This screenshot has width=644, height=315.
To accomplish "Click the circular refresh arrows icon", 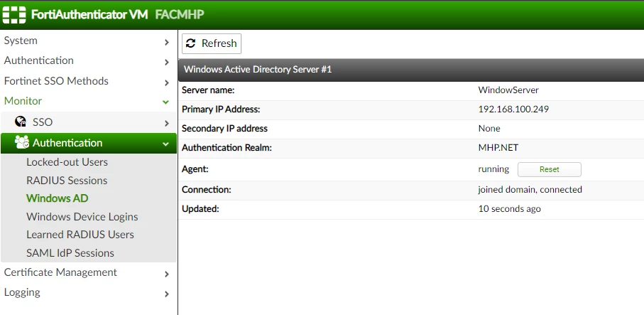I will click(x=191, y=43).
